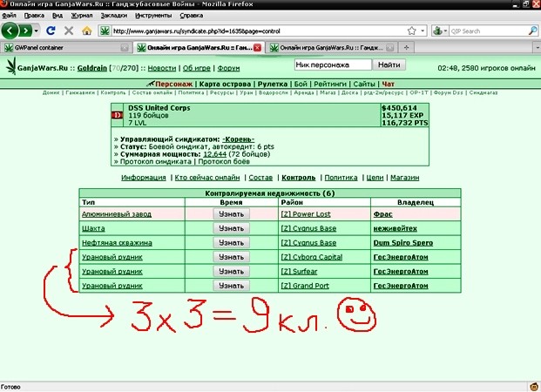Viewport: 541px width, 392px height.
Task: Click the red D syndicate emblem
Action: (x=118, y=115)
